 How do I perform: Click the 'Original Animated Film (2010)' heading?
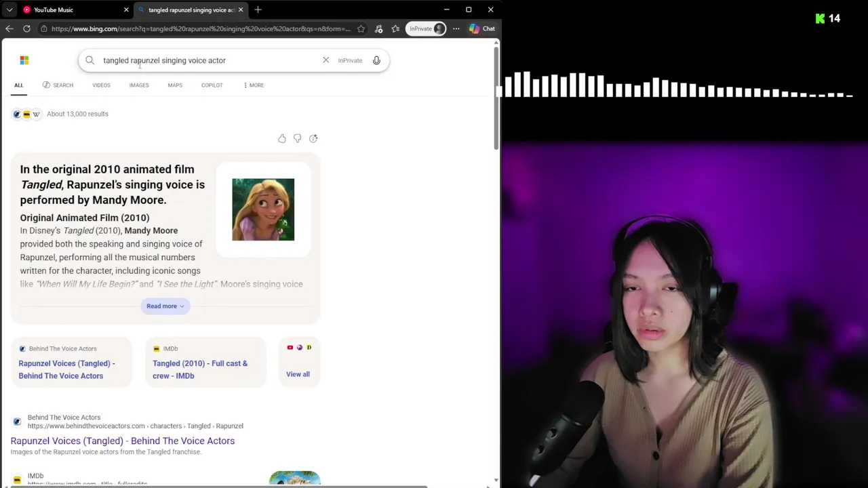click(85, 218)
